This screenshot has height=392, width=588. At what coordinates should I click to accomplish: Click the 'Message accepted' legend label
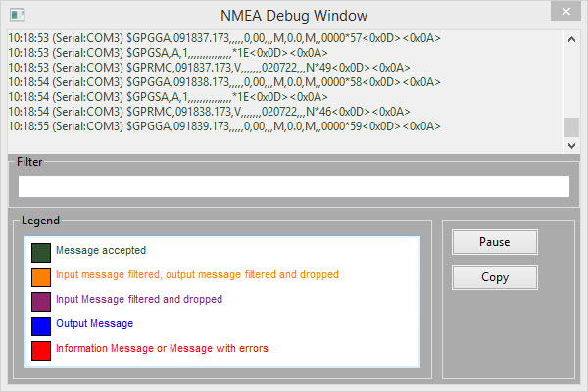(x=101, y=251)
